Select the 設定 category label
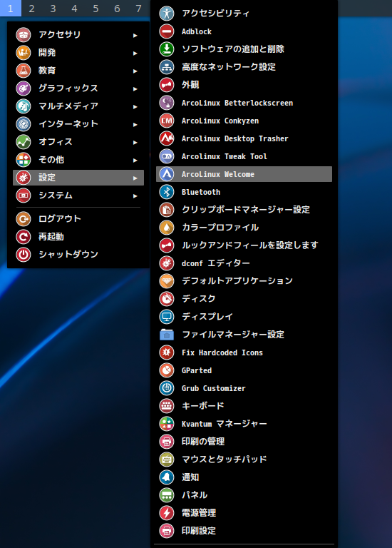 pos(47,178)
